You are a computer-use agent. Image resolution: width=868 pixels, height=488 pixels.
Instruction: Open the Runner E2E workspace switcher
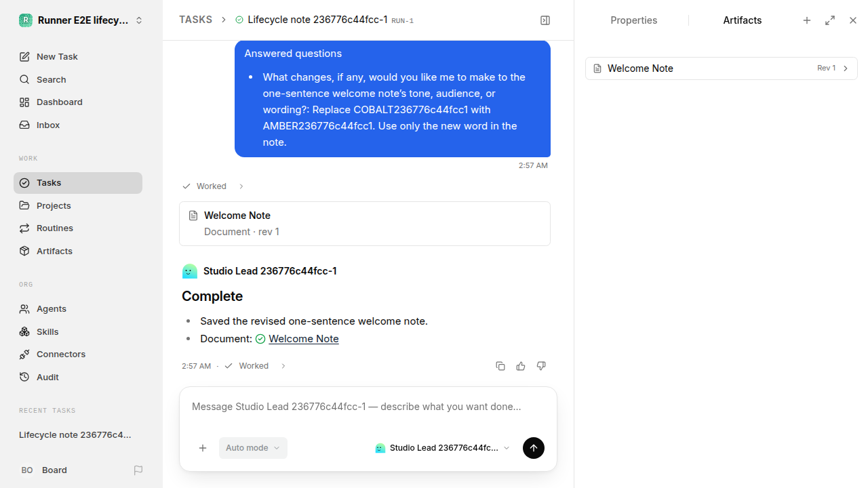[x=81, y=20]
